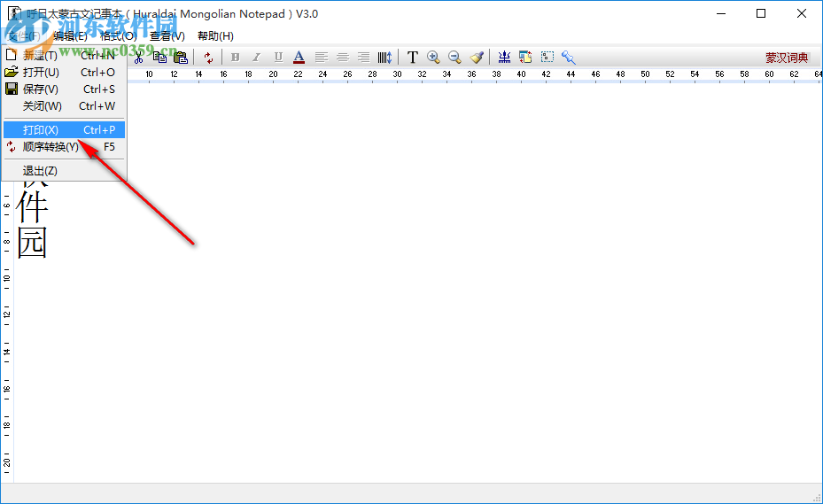
Task: Click the resize grip in status bar
Action: (x=817, y=498)
